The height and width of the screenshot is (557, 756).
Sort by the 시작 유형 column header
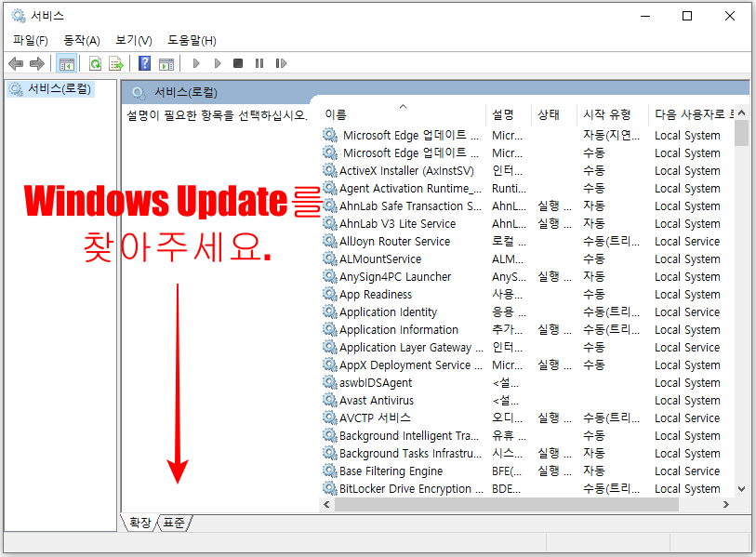coord(612,114)
